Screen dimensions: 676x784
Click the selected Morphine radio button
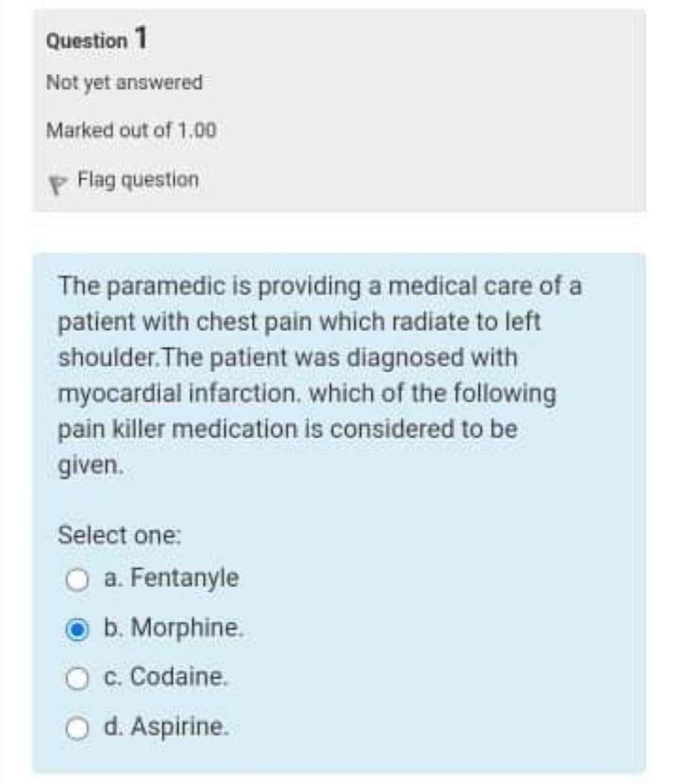[77, 627]
